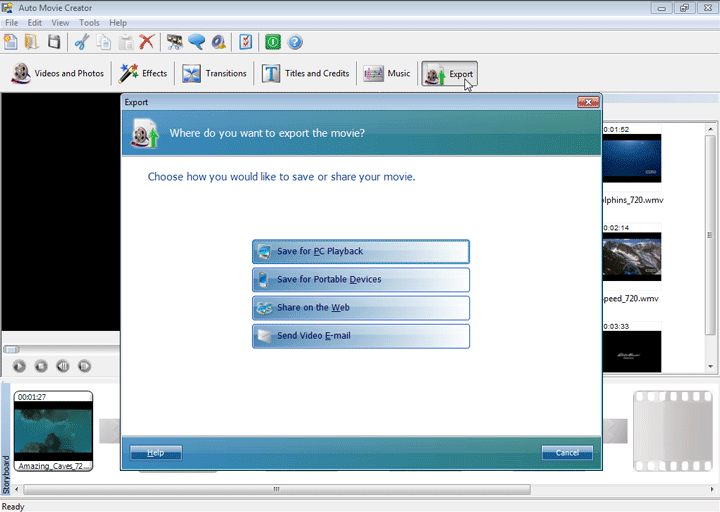The width and height of the screenshot is (720, 512).
Task: Select the Amazing_Caves storyboard clip thumbnail
Action: tap(53, 431)
